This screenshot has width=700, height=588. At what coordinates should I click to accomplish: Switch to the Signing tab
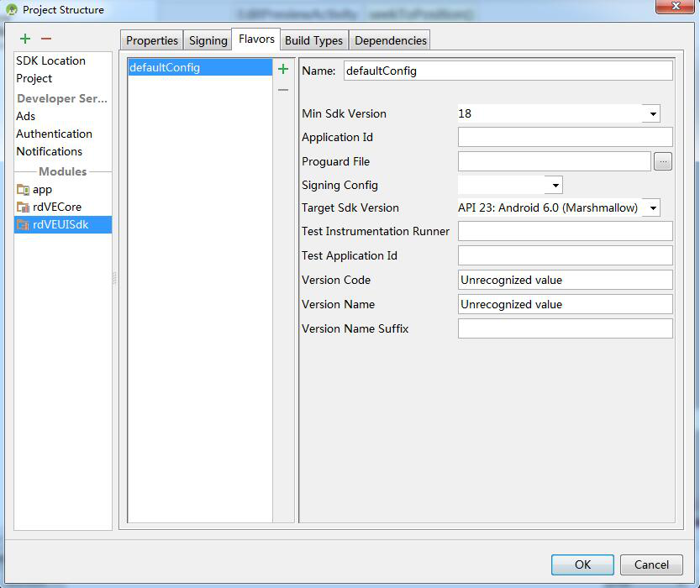[208, 40]
